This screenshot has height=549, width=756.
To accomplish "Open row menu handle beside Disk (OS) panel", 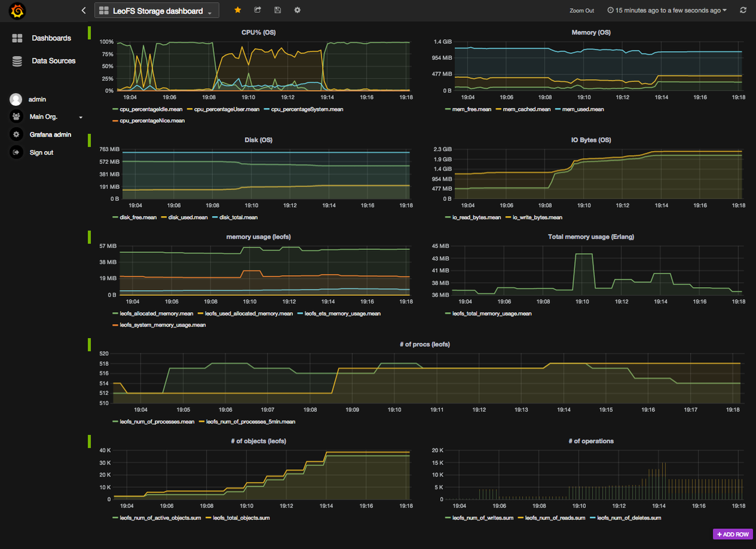I will tap(89, 141).
